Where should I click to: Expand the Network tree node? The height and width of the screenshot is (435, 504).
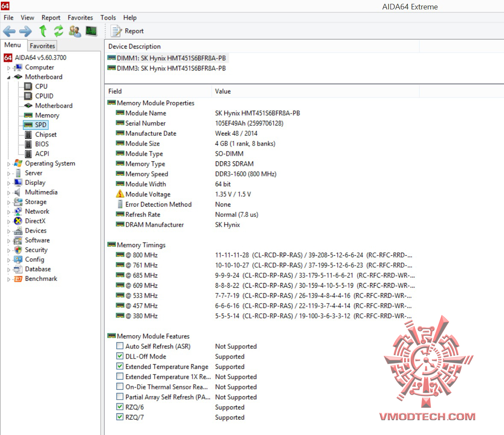click(9, 212)
